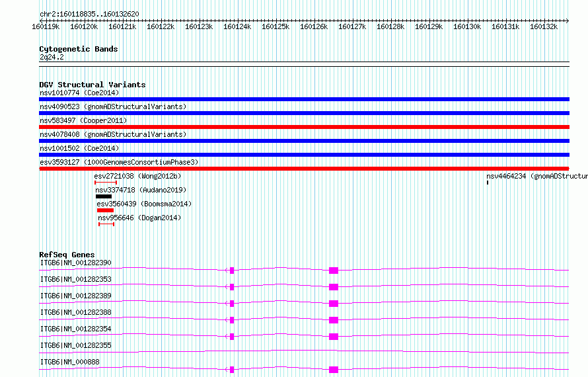This screenshot has height=377, width=588.
Task: Click the nsv956646 (Dogan2014) label
Action: click(x=139, y=218)
